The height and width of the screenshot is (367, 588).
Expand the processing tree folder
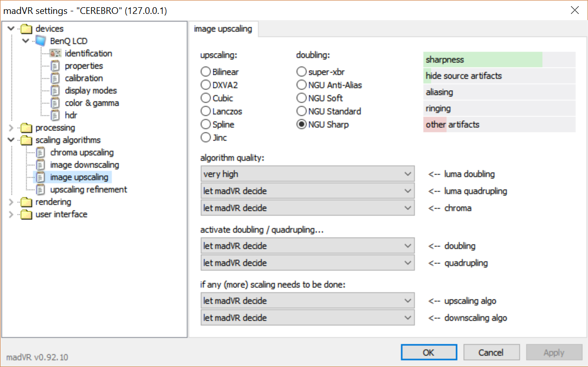coord(11,128)
